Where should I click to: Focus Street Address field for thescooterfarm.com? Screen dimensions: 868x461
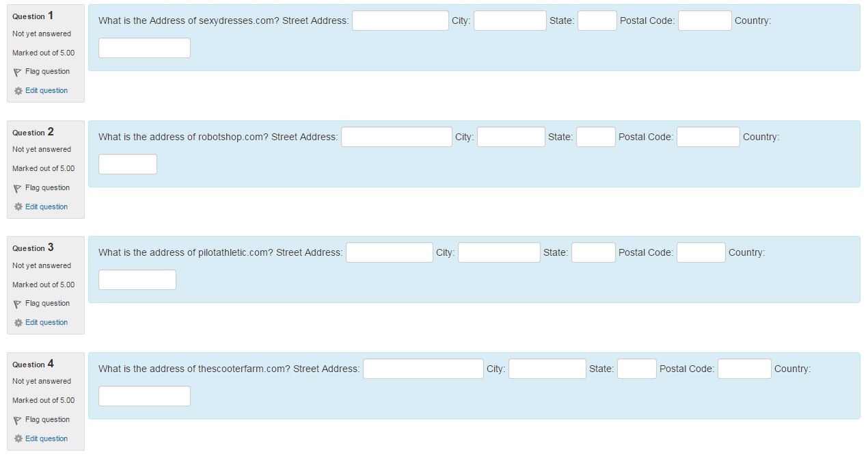pyautogui.click(x=423, y=369)
